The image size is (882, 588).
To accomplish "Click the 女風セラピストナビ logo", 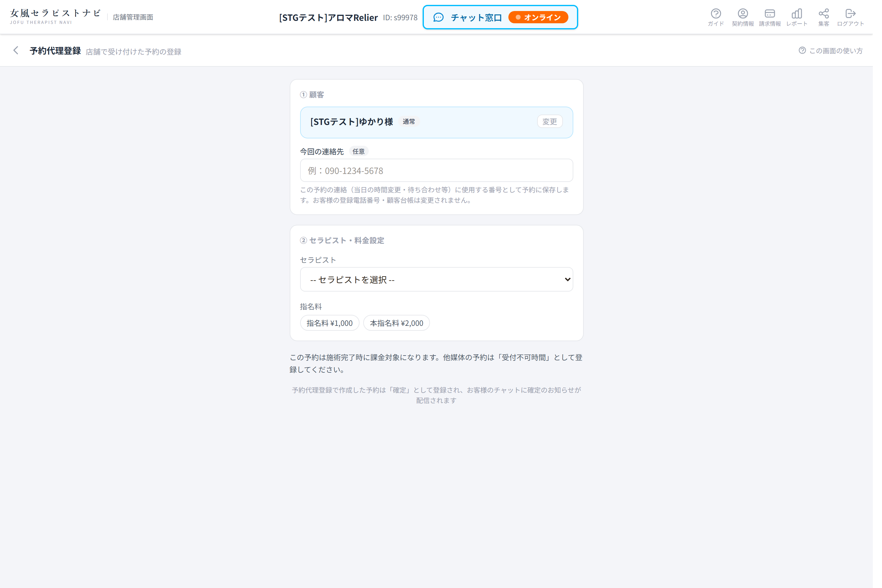I will pyautogui.click(x=56, y=17).
